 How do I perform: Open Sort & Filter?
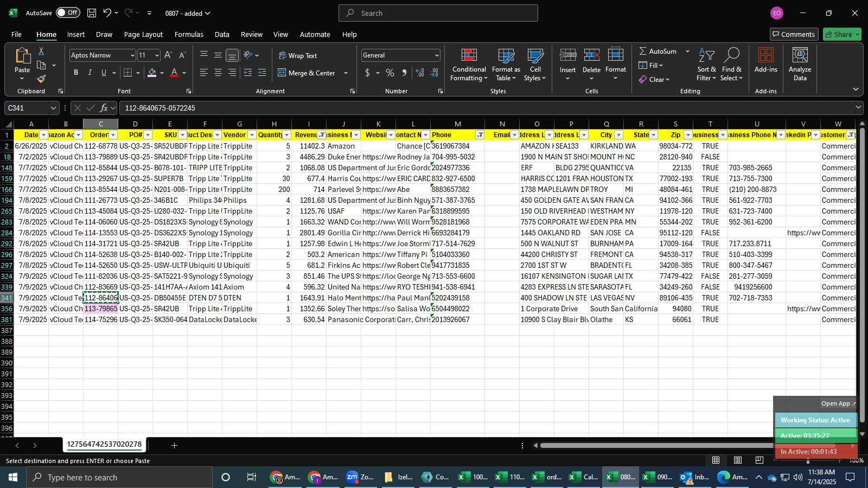706,65
